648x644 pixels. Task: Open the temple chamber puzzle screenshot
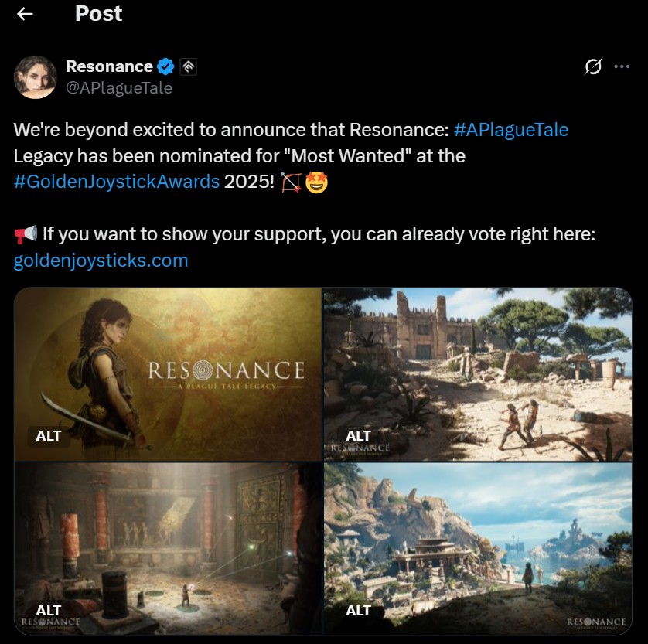click(168, 549)
